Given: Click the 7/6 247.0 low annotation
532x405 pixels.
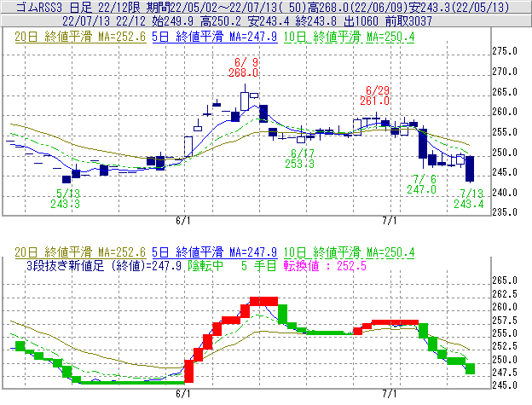Looking at the screenshot, I should click(422, 184).
